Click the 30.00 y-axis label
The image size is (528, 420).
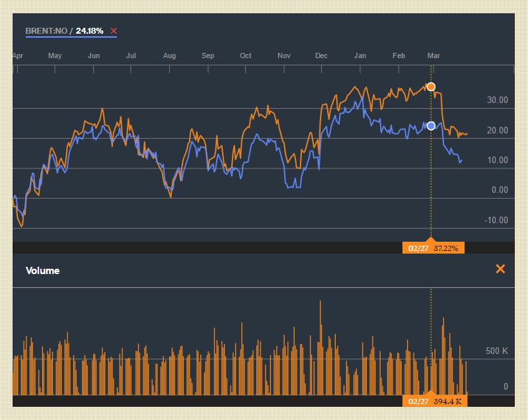coord(498,100)
